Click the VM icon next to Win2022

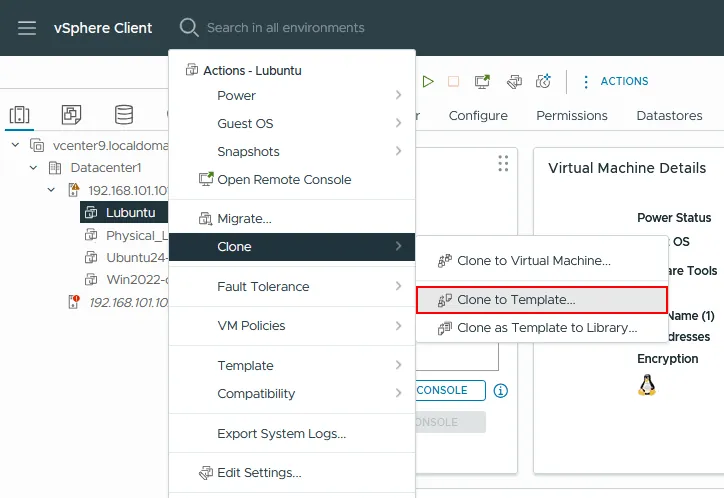click(91, 280)
